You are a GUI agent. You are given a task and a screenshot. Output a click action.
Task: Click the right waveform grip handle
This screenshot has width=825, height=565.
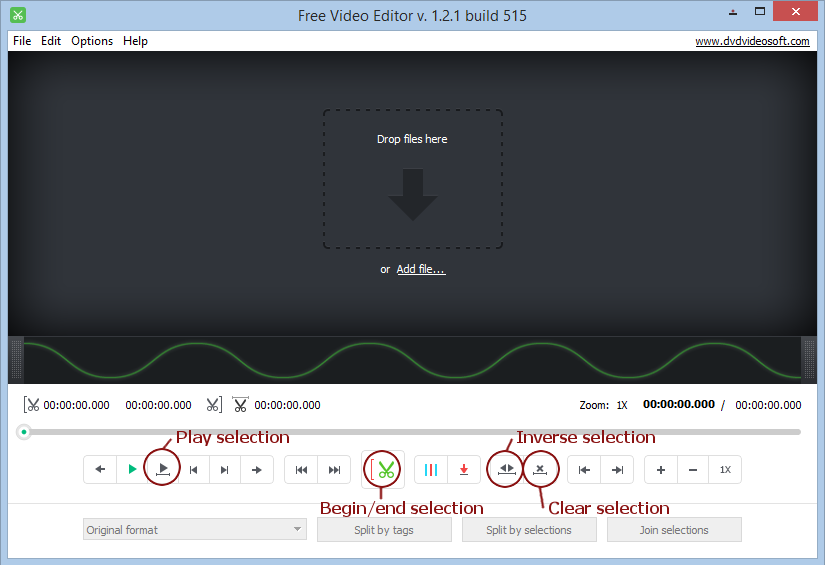tap(808, 359)
